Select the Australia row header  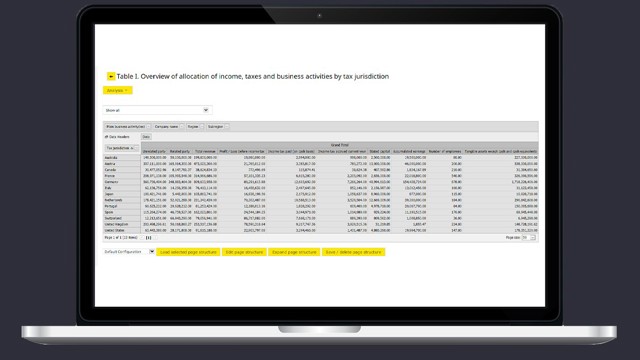[x=122, y=158]
